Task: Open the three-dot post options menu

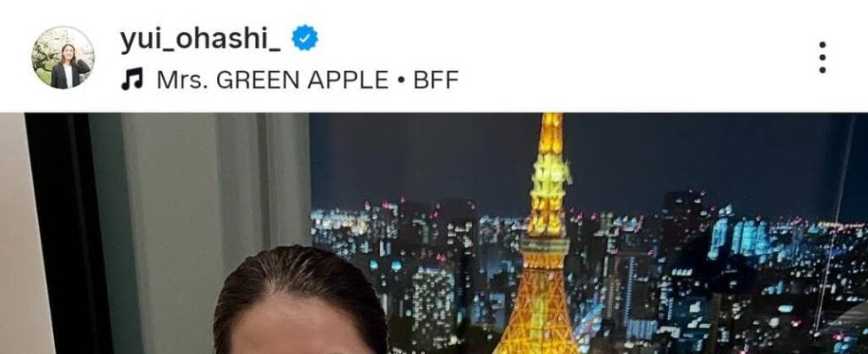Action: point(822,57)
